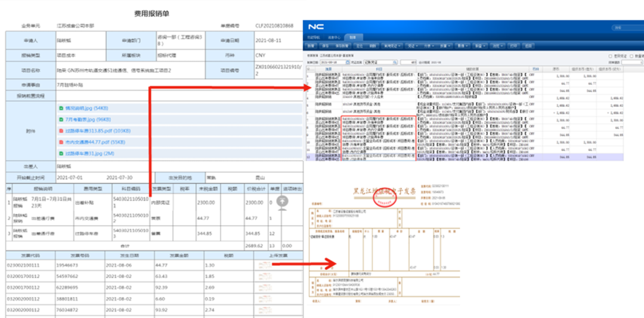This screenshot has width=644, height=318.
Task: Click the green image icon beside 情况说明.jpg
Action: point(61,108)
